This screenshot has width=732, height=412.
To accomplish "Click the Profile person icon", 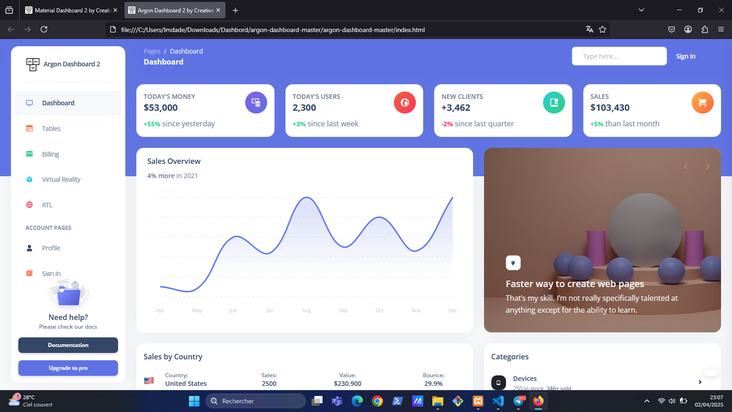I will (29, 248).
